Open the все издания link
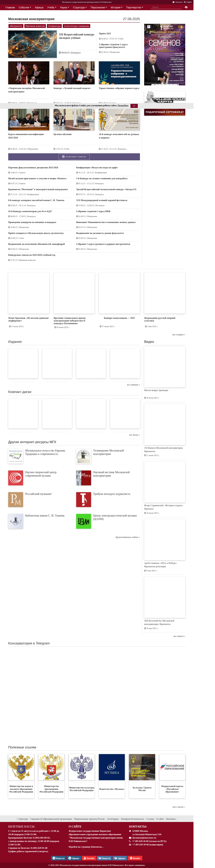215x868 pixels. (x=133, y=384)
